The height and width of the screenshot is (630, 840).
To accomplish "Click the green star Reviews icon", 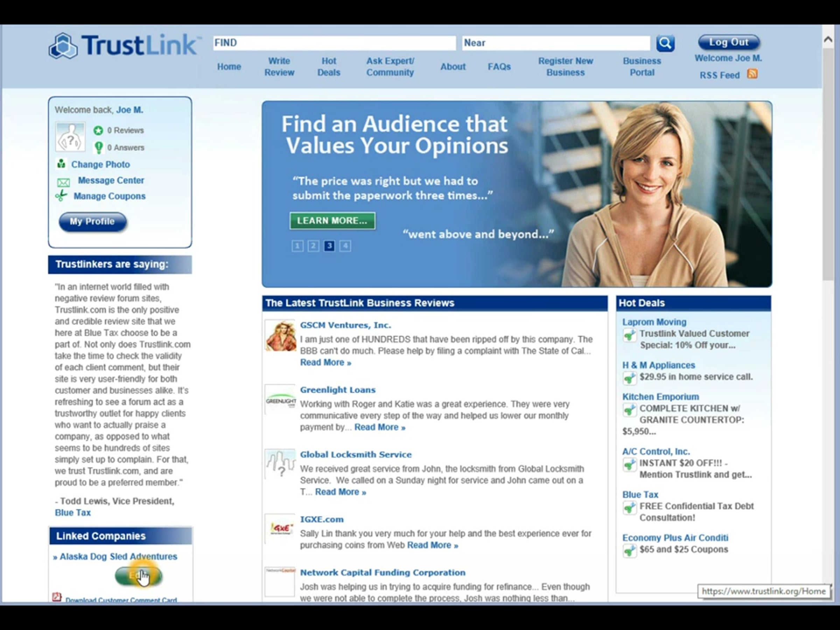I will [x=98, y=130].
